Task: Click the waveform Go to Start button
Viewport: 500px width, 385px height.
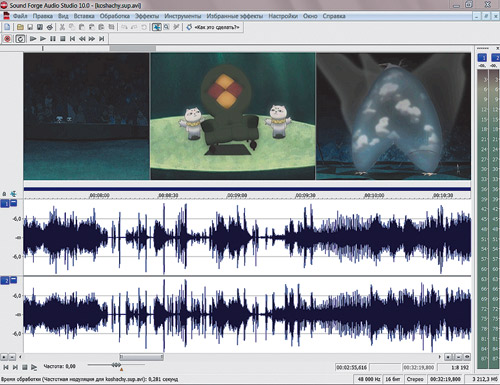Action: point(6,367)
